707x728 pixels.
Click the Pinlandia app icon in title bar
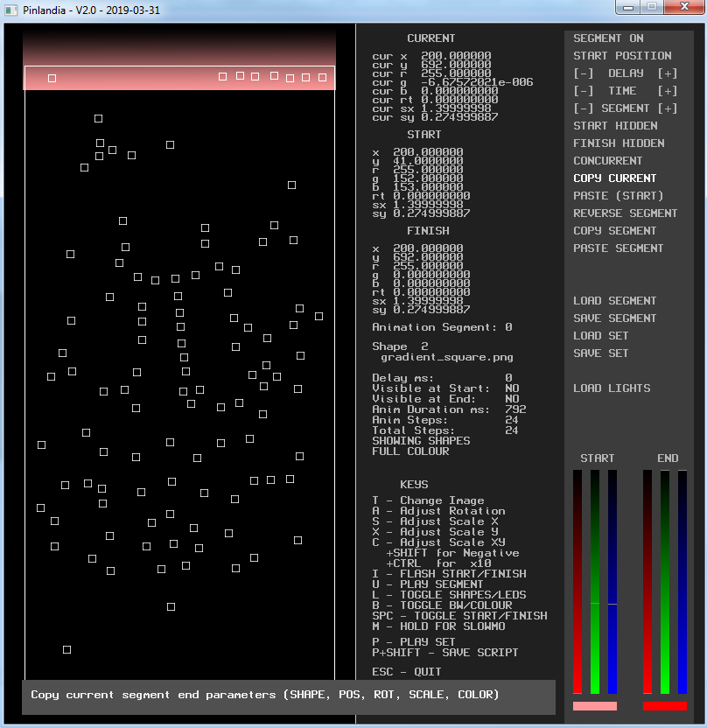click(11, 8)
